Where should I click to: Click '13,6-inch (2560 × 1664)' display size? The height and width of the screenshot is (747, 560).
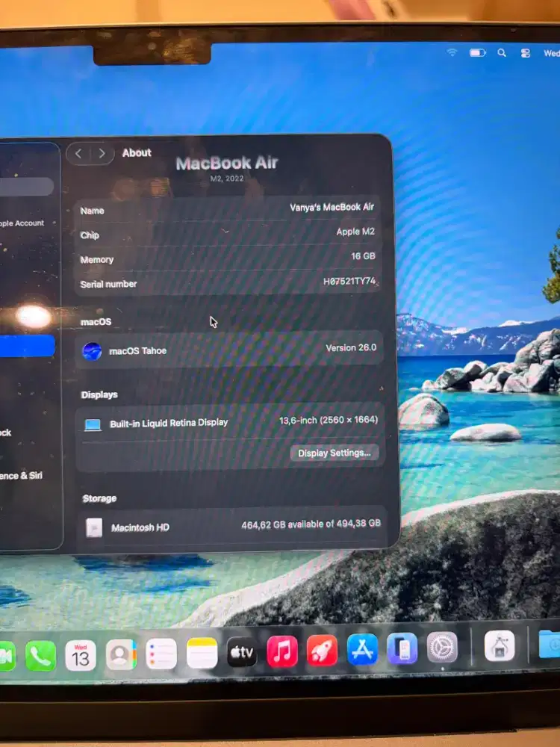tap(329, 420)
